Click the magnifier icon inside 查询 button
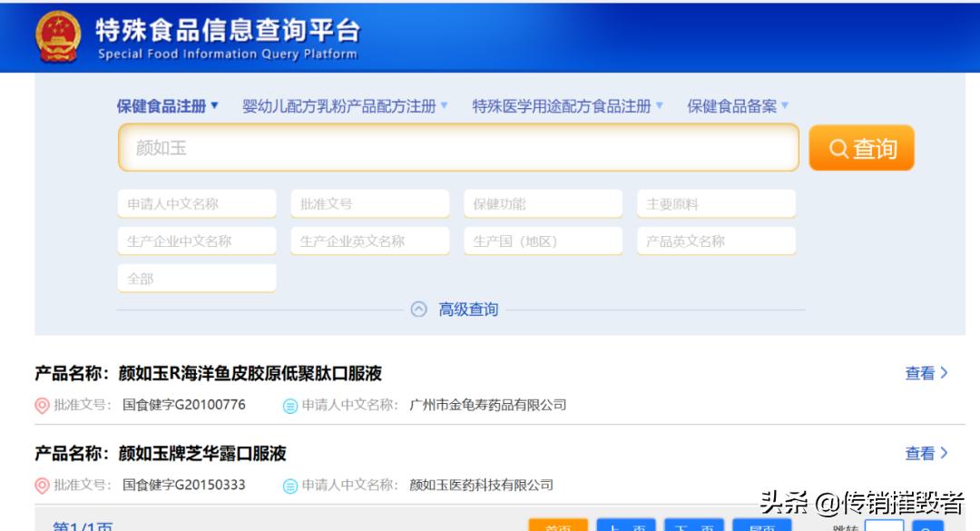 [837, 147]
